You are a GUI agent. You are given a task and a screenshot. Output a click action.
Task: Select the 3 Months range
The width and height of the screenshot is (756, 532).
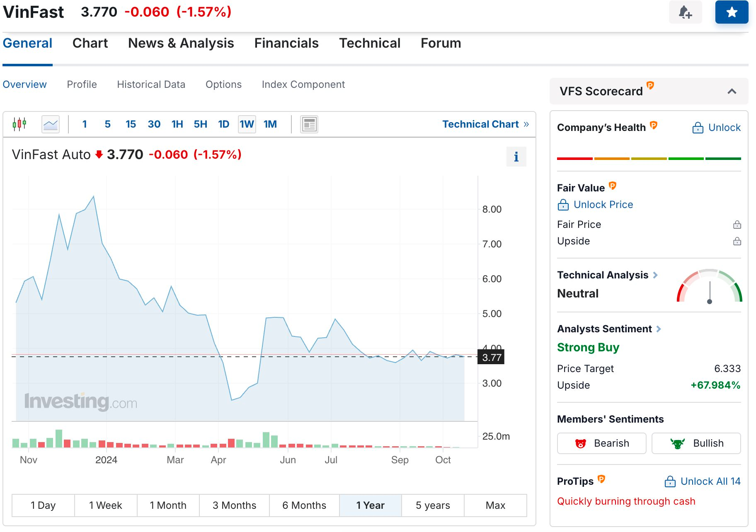(x=234, y=505)
